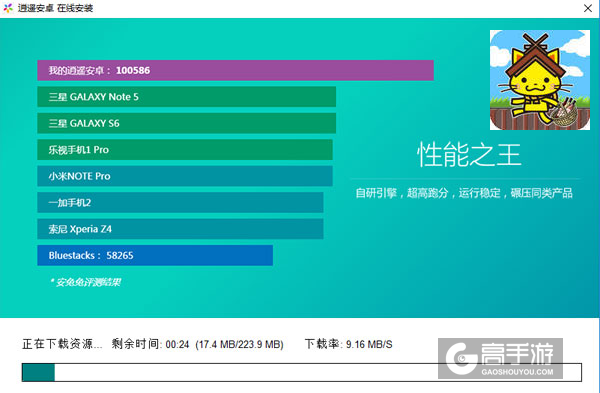Select the 三星 GALAXY S6 bar
The image size is (600, 393).
tap(186, 123)
